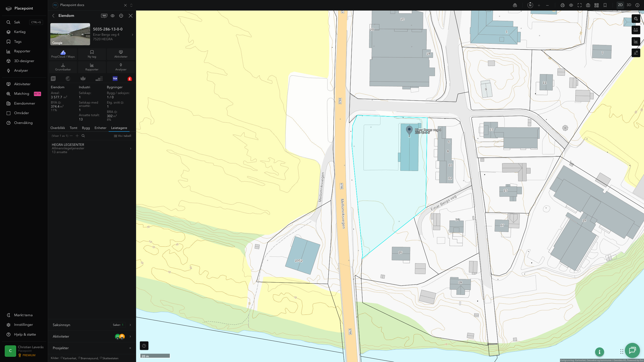Click Aktiviteter button in property panel
The width and height of the screenshot is (644, 362).
[121, 54]
